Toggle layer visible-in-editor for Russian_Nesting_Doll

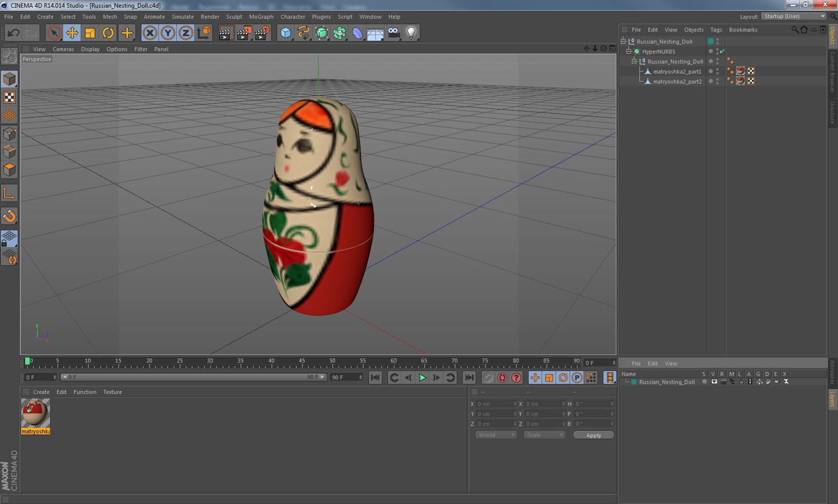click(x=714, y=382)
